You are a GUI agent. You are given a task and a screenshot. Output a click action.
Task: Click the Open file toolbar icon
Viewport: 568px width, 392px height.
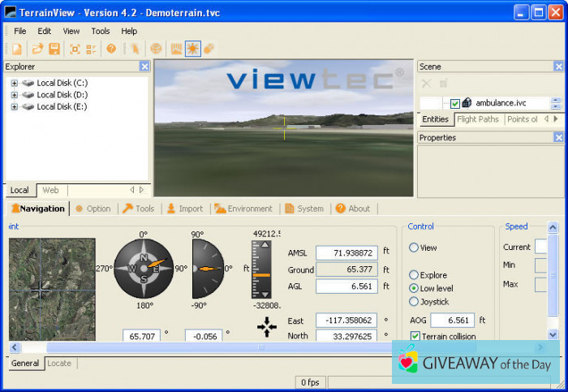pyautogui.click(x=37, y=50)
